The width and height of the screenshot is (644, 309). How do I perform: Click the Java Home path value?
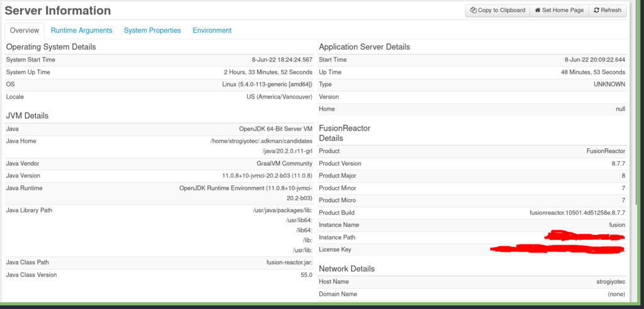pyautogui.click(x=261, y=146)
